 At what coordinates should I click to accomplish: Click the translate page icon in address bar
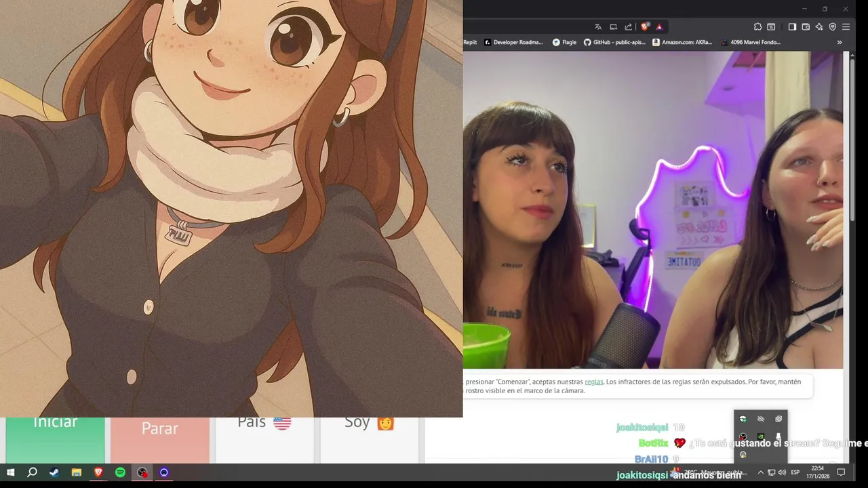[598, 27]
